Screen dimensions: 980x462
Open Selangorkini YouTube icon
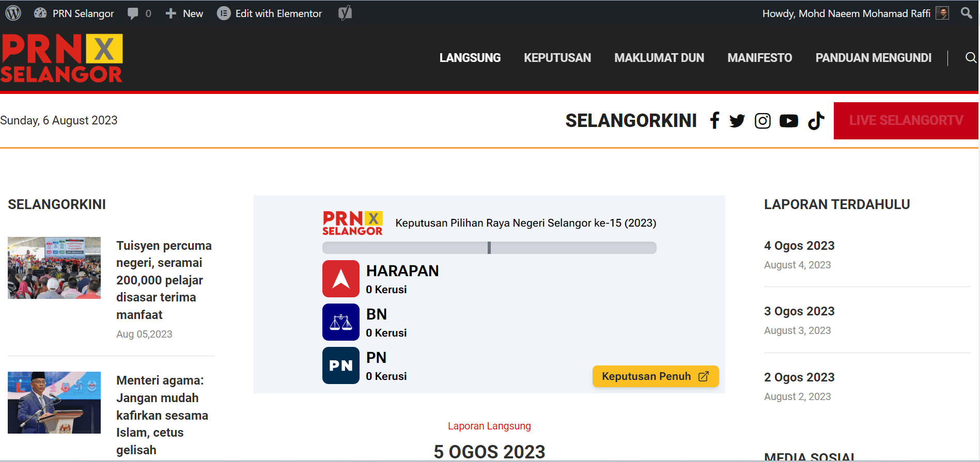[789, 121]
